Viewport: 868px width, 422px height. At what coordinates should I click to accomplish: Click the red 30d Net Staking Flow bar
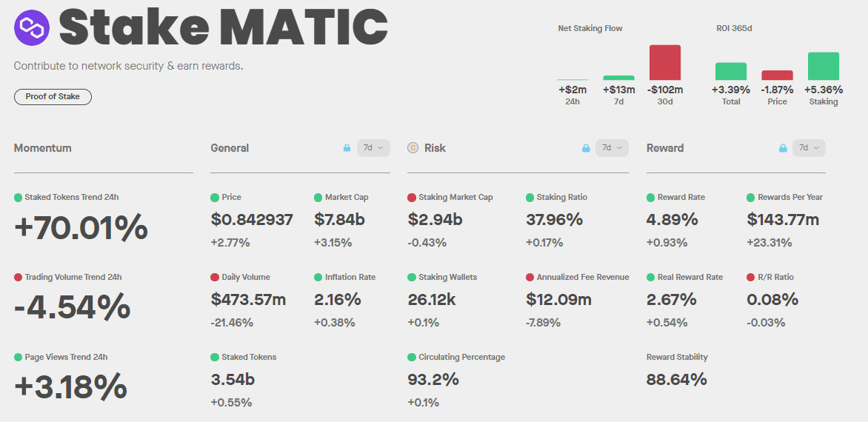(x=665, y=63)
